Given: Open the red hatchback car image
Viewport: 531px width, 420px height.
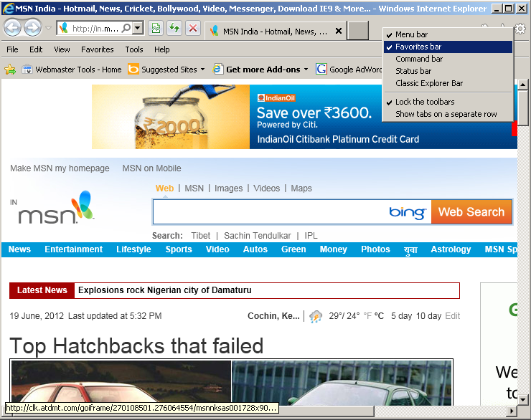Looking at the screenshot, I should click(121, 382).
